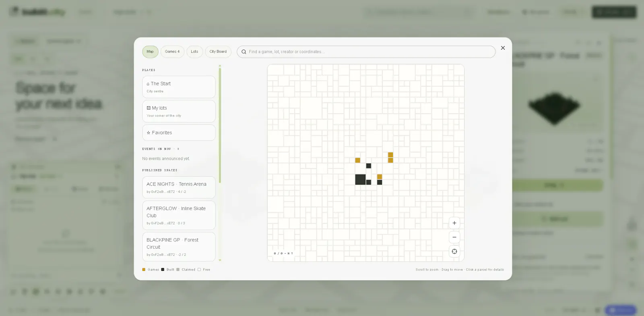Click the dark Built legend swatch

tap(163, 270)
